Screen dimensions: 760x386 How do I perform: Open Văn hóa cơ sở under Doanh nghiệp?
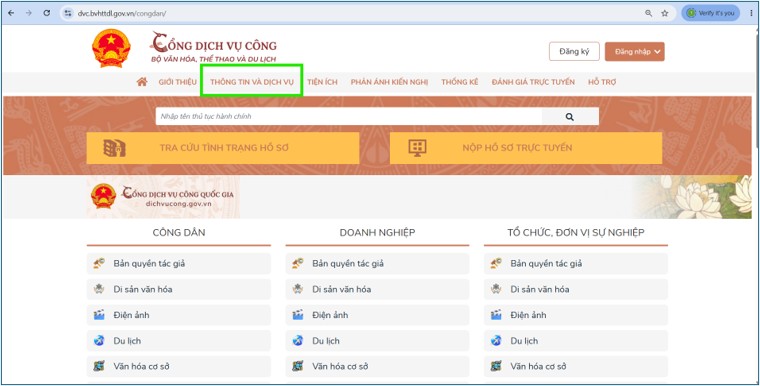coord(377,367)
